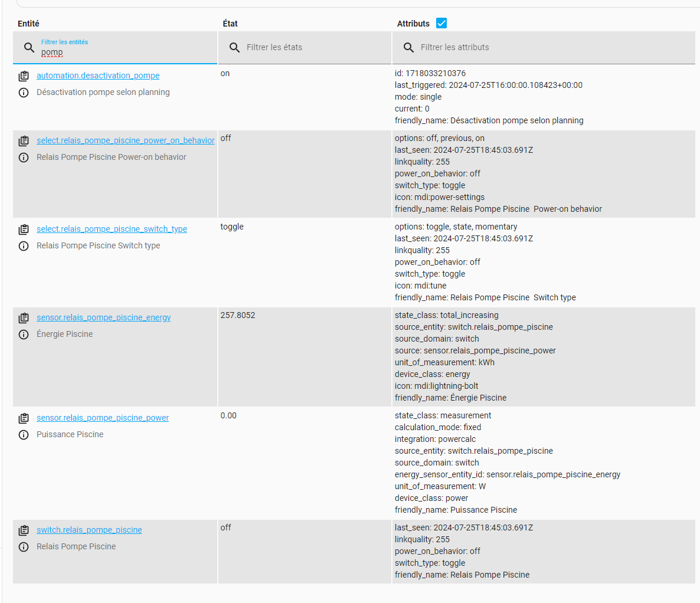The height and width of the screenshot is (603, 700).
Task: Copy entity ID for switch.relais_pompe_piscine
Action: click(24, 530)
